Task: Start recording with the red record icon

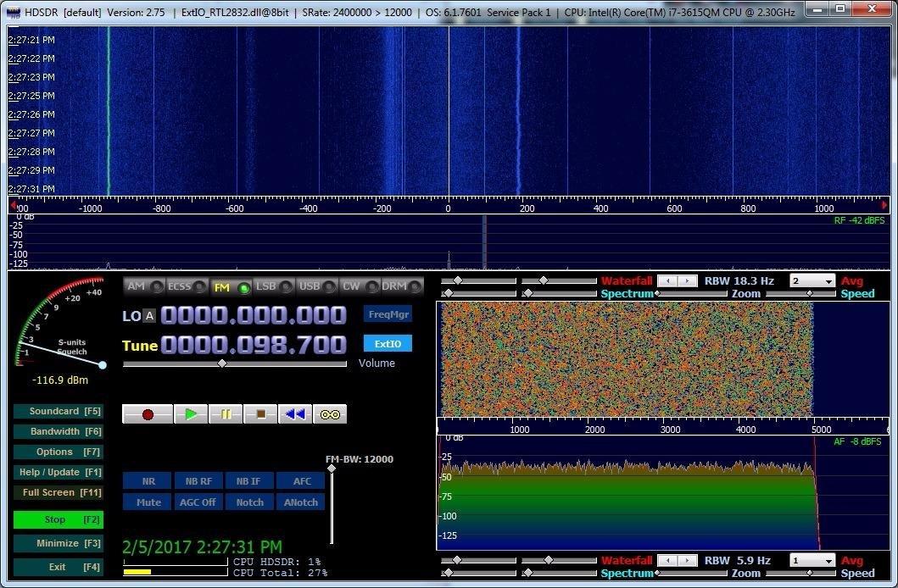Action: tap(146, 413)
